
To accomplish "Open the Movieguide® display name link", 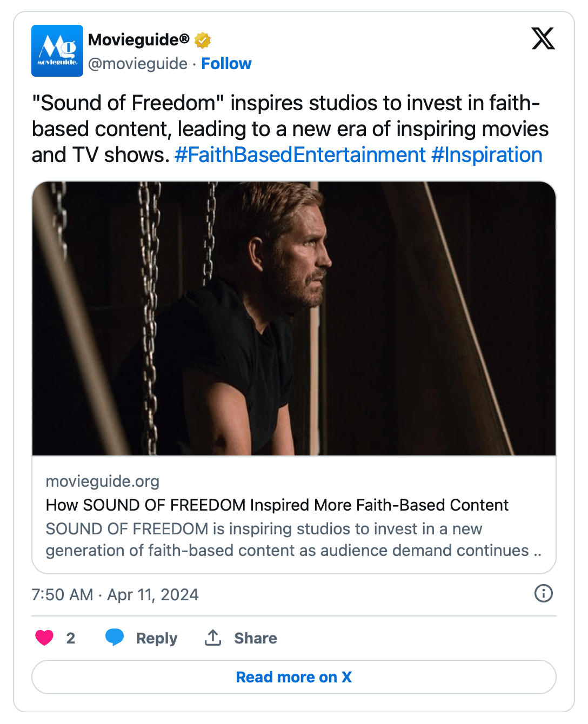I will (x=138, y=40).
